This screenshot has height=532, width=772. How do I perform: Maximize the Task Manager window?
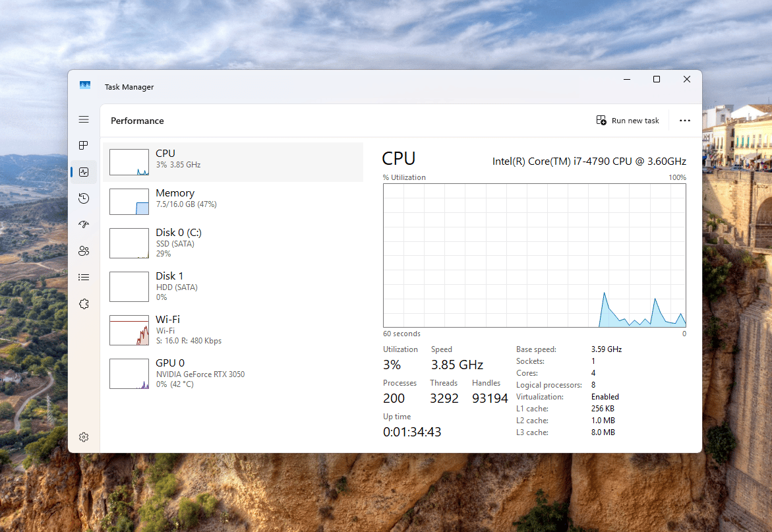click(657, 79)
